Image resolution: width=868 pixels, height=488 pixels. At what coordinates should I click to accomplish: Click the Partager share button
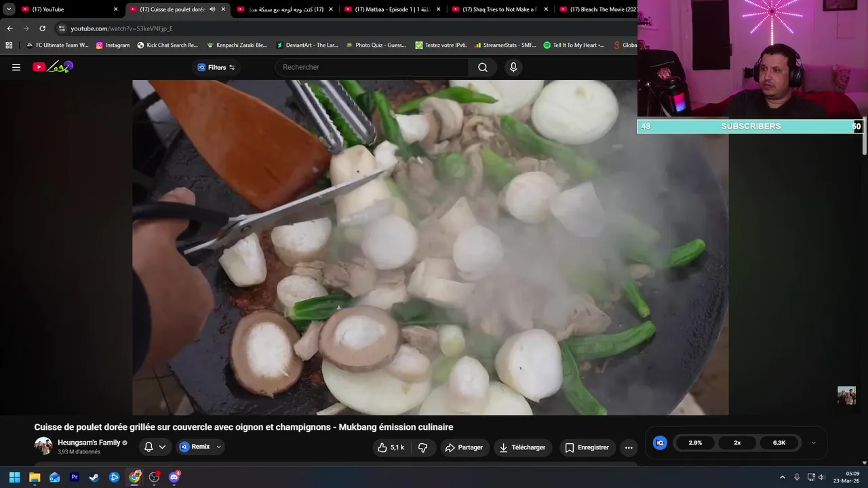pos(464,447)
